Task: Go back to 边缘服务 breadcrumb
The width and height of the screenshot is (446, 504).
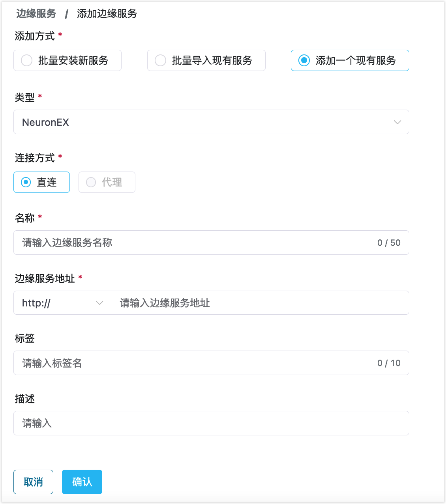Action: coord(36,13)
